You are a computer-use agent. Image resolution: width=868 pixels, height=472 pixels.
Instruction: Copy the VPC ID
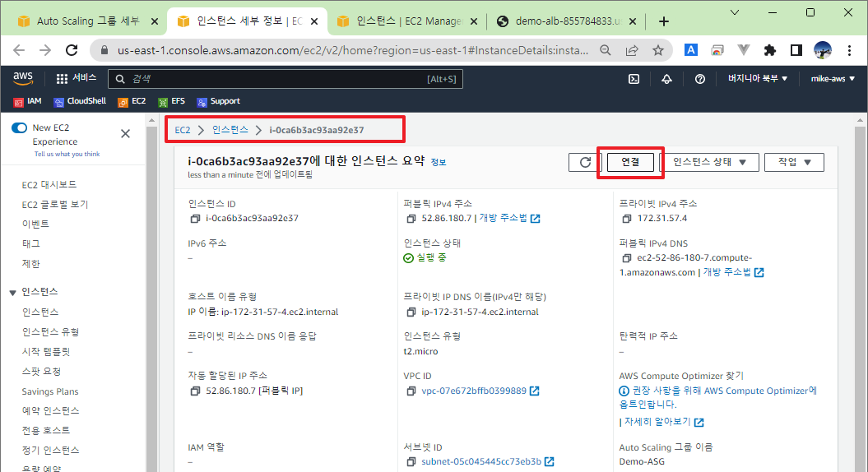point(411,391)
